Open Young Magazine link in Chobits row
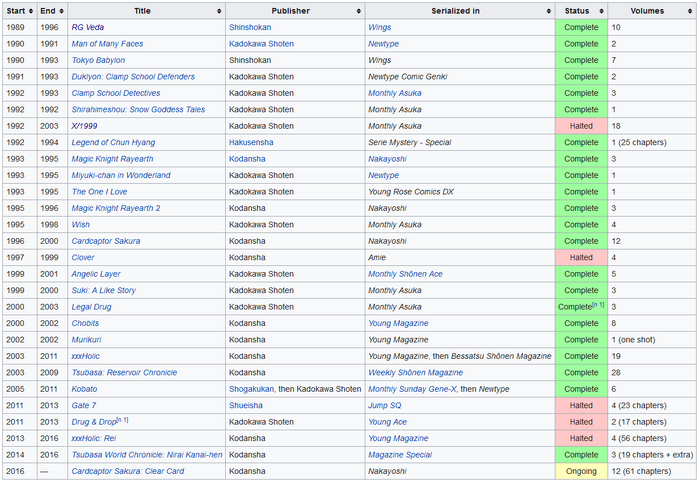The height and width of the screenshot is (483, 700). coord(398,323)
